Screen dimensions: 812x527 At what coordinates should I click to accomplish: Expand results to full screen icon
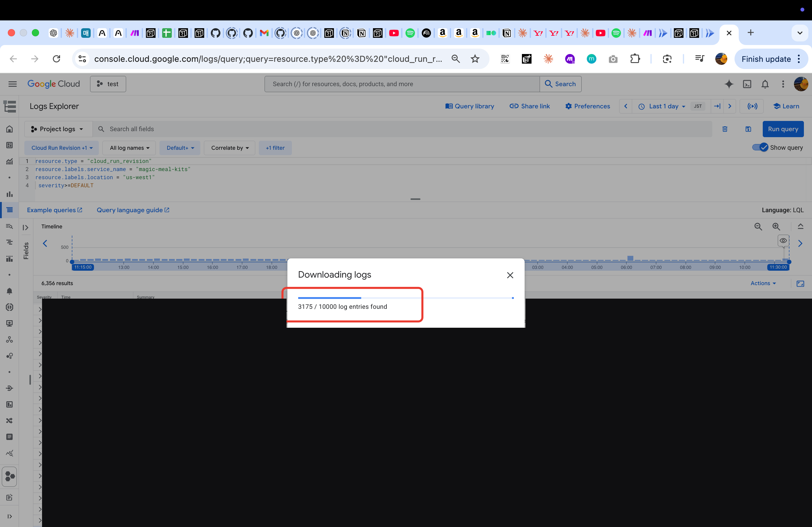coord(800,283)
